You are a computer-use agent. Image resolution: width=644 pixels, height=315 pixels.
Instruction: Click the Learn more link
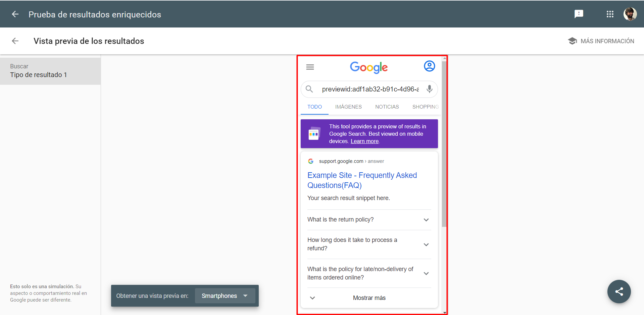(364, 141)
